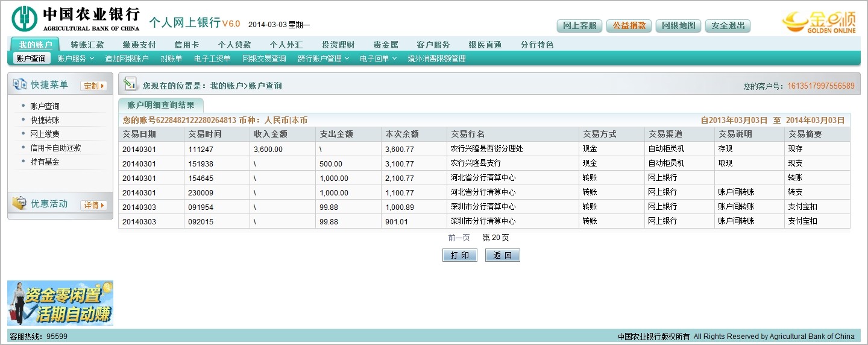This screenshot has width=868, height=345.
Task: Click the 资金零闲置 promotional banner
Action: click(x=60, y=303)
